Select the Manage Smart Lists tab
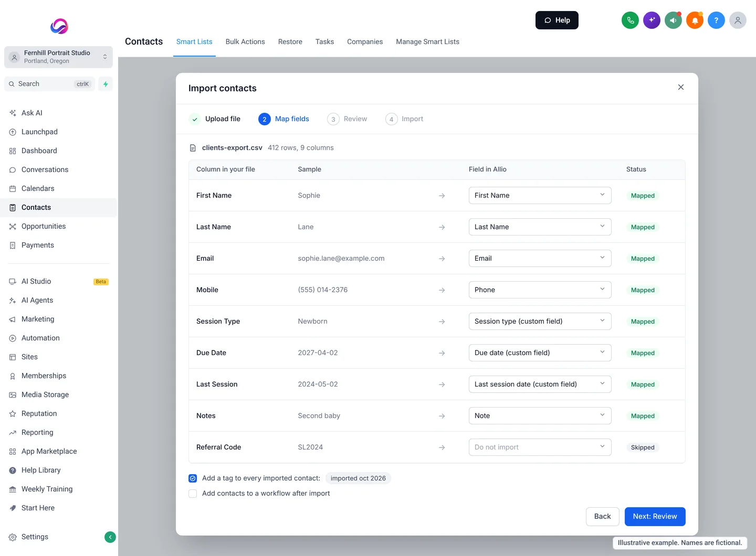The height and width of the screenshot is (556, 756). (427, 42)
